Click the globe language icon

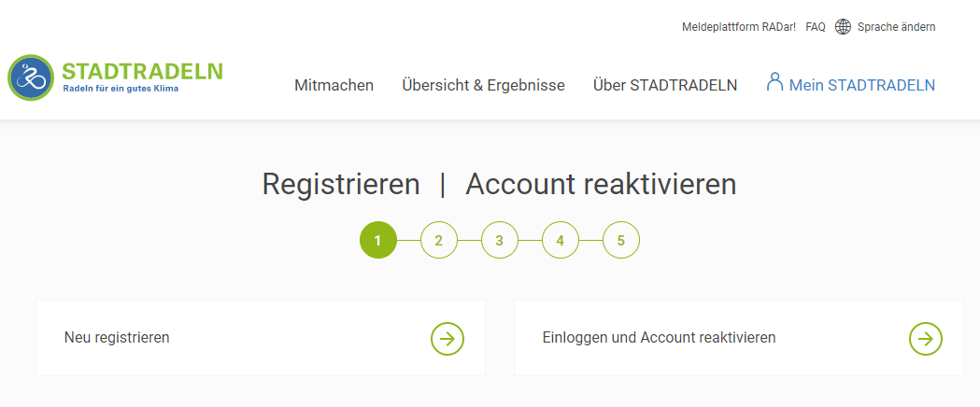pos(843,27)
